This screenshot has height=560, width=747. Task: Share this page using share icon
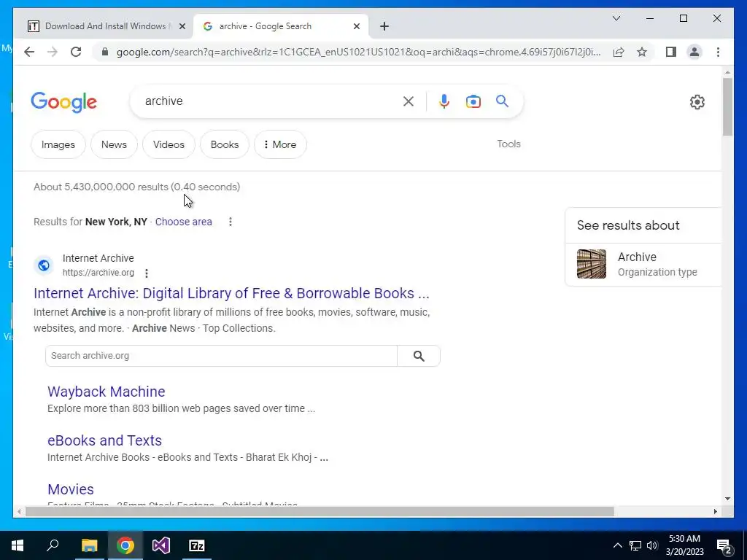pos(619,52)
